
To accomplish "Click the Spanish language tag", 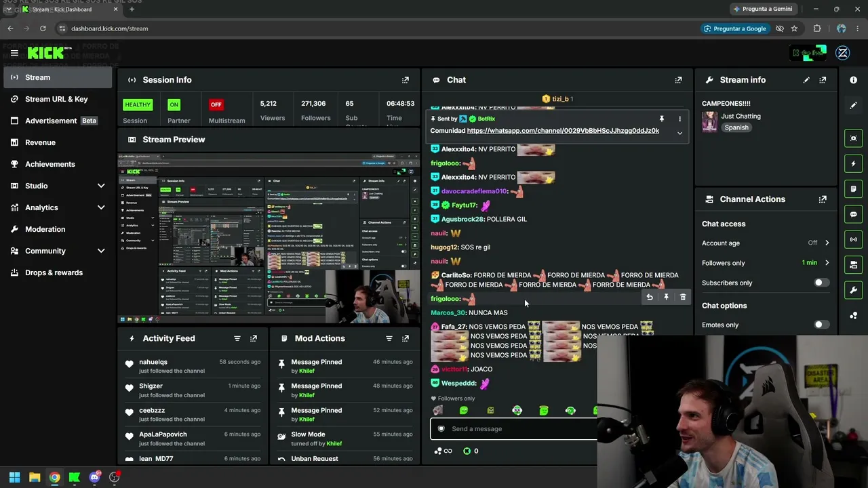I will 736,127.
